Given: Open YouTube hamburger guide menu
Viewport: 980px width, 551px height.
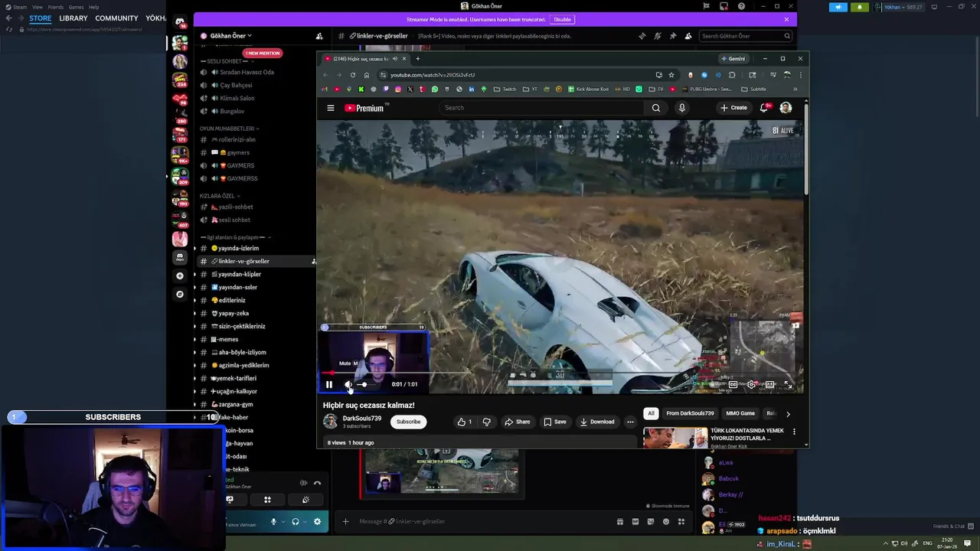Looking at the screenshot, I should (331, 108).
